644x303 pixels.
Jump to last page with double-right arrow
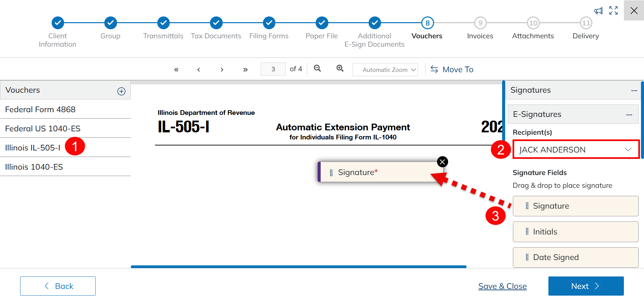tap(245, 70)
